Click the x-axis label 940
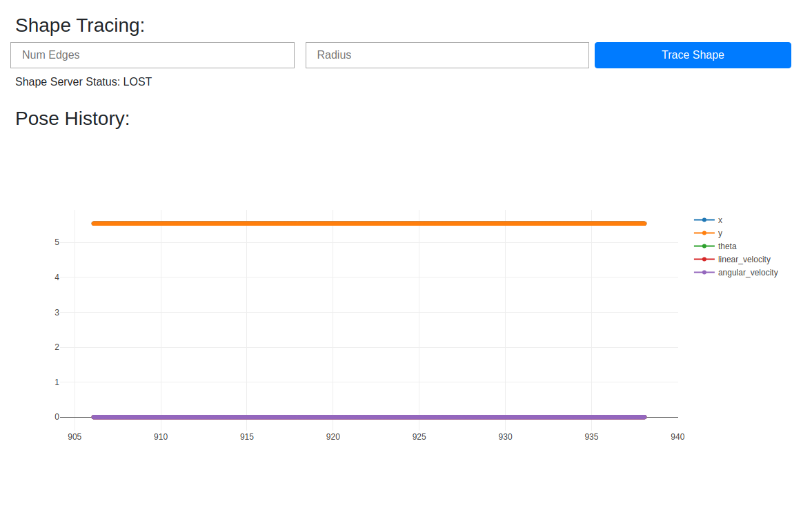Viewport: 812px width, 517px height. tap(677, 437)
